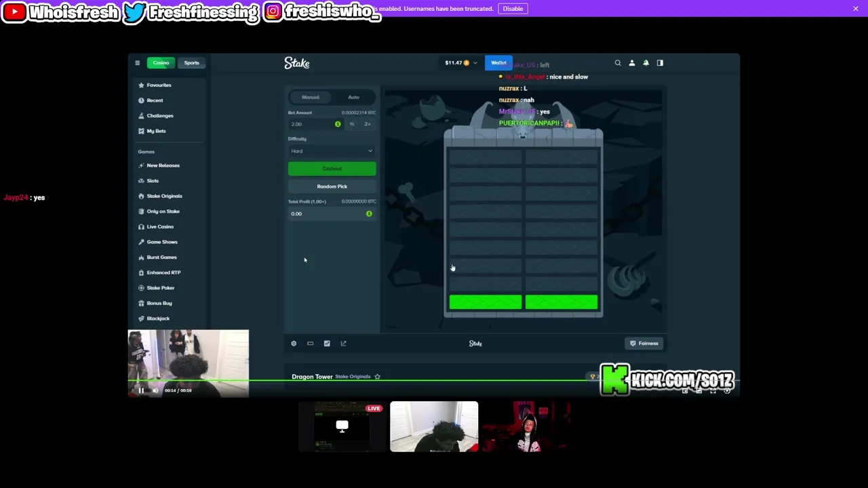
Task: Open live stats chart icon
Action: [327, 344]
